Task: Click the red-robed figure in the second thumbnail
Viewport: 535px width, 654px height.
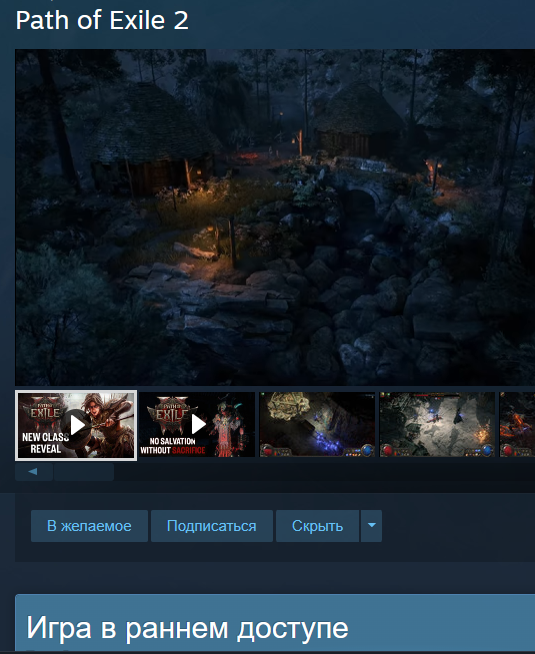Action: point(226,428)
